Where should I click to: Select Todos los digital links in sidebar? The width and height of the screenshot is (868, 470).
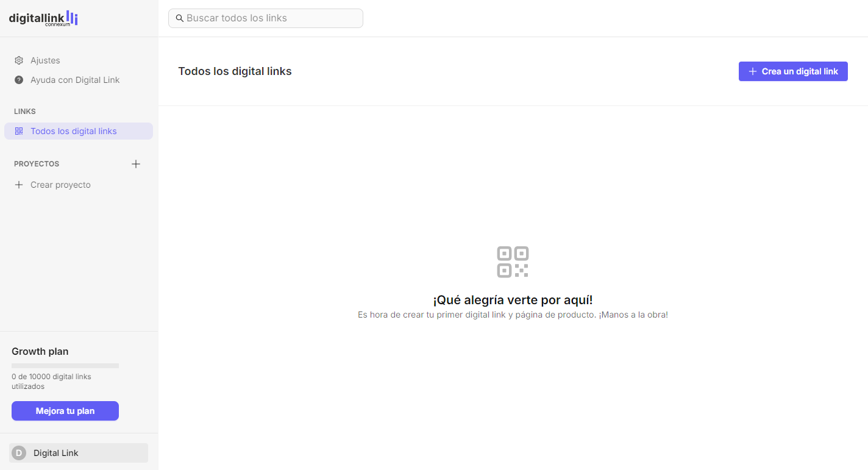point(79,131)
